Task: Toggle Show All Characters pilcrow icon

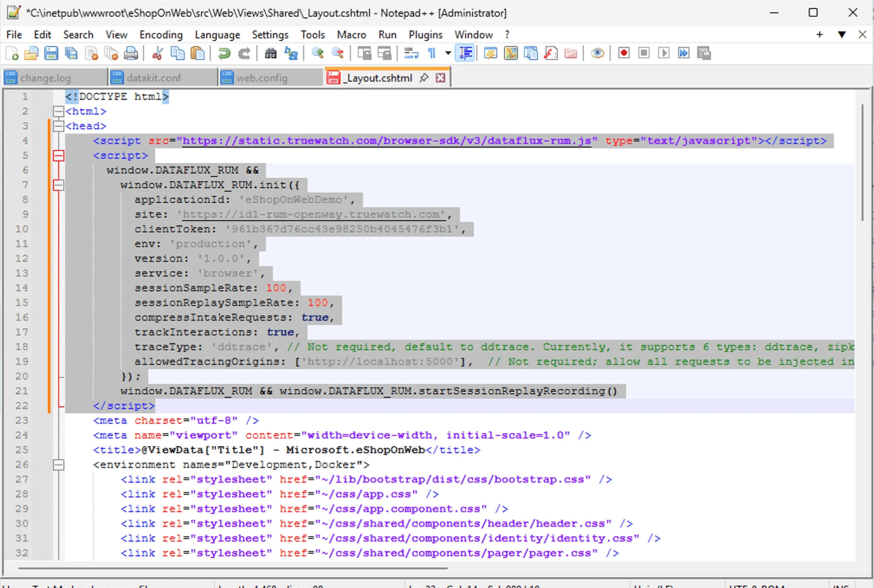Action: (431, 54)
